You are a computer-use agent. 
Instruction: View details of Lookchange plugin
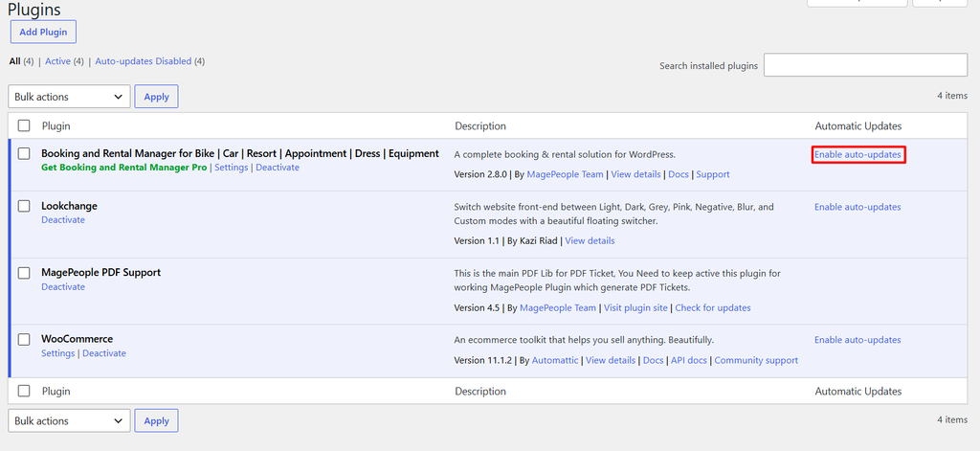pyautogui.click(x=590, y=241)
